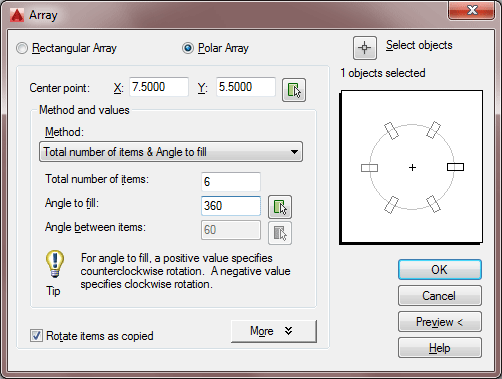
Task: Click the Cancel button
Action: (440, 296)
